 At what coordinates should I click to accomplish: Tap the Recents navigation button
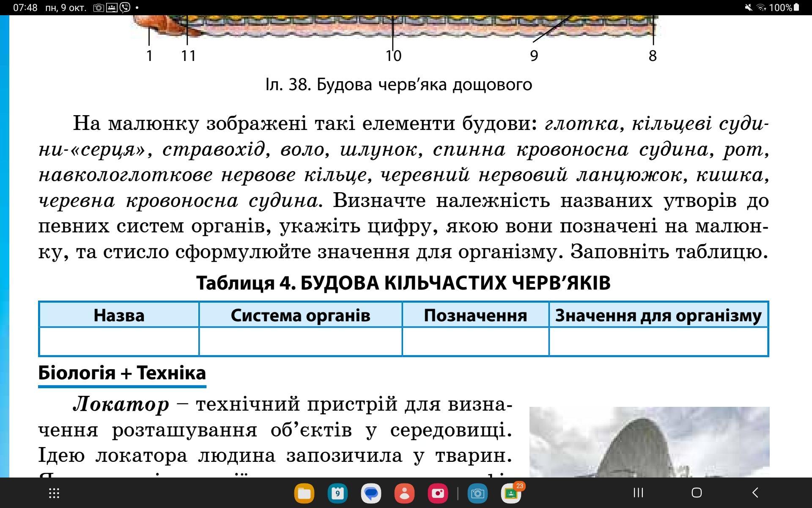pyautogui.click(x=638, y=493)
